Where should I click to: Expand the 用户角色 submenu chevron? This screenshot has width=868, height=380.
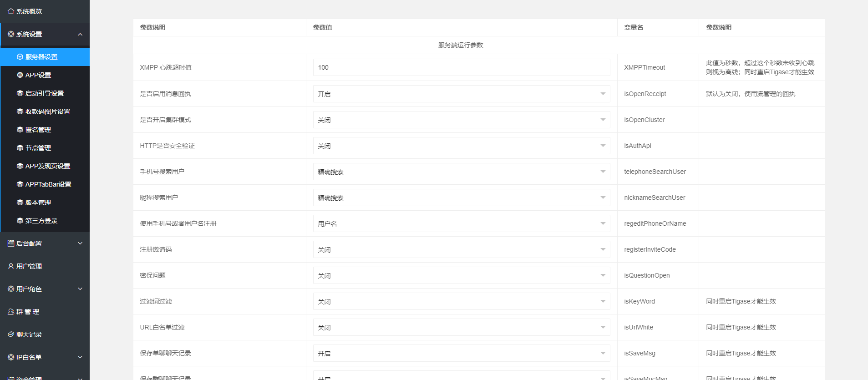coord(80,289)
